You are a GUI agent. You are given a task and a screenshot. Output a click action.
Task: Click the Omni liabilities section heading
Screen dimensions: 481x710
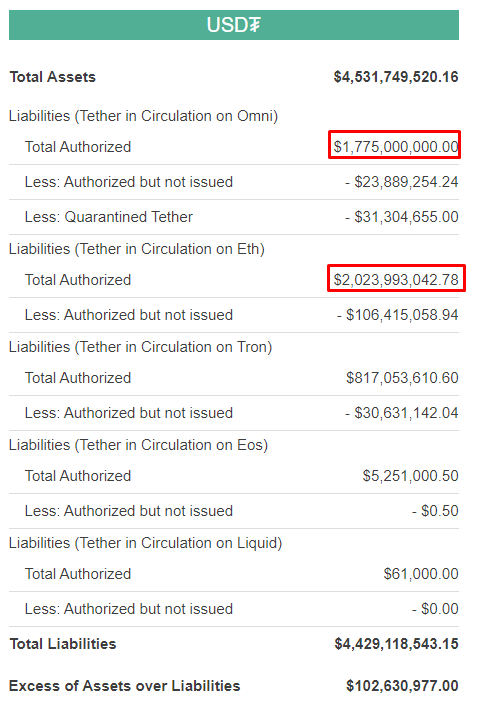tap(143, 116)
